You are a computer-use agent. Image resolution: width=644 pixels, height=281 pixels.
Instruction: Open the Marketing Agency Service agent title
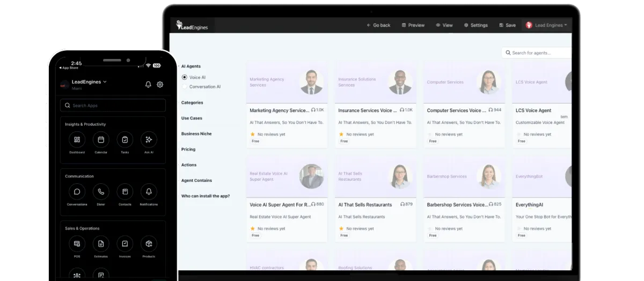pyautogui.click(x=279, y=110)
